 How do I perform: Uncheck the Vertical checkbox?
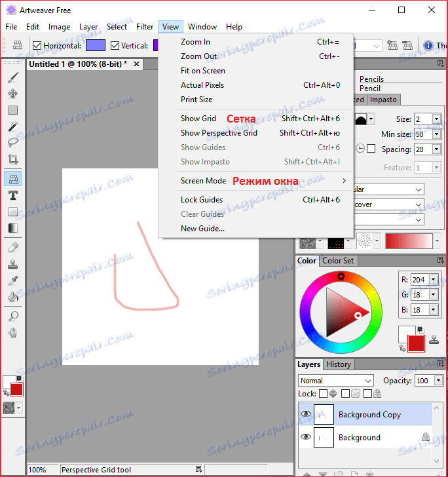115,46
